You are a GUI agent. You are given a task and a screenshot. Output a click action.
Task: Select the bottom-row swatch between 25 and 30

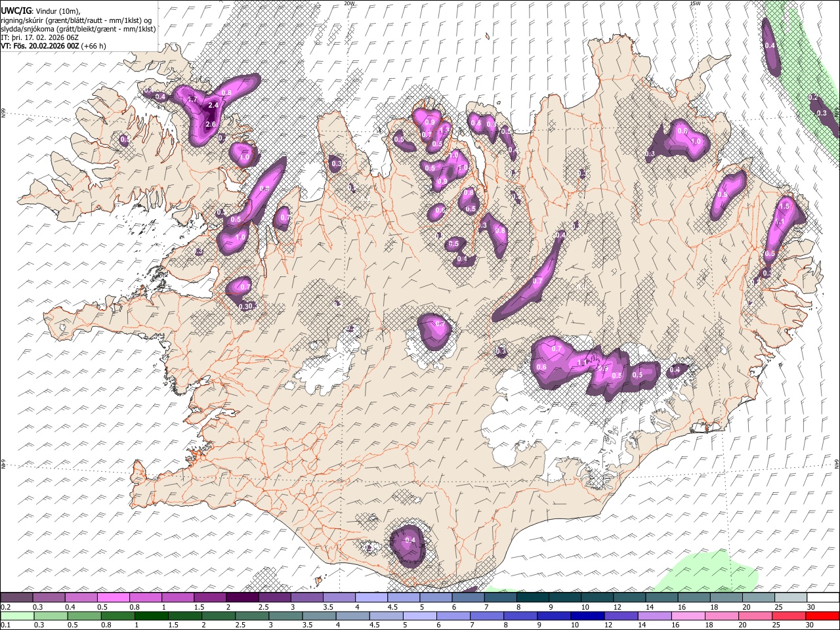pyautogui.click(x=787, y=616)
